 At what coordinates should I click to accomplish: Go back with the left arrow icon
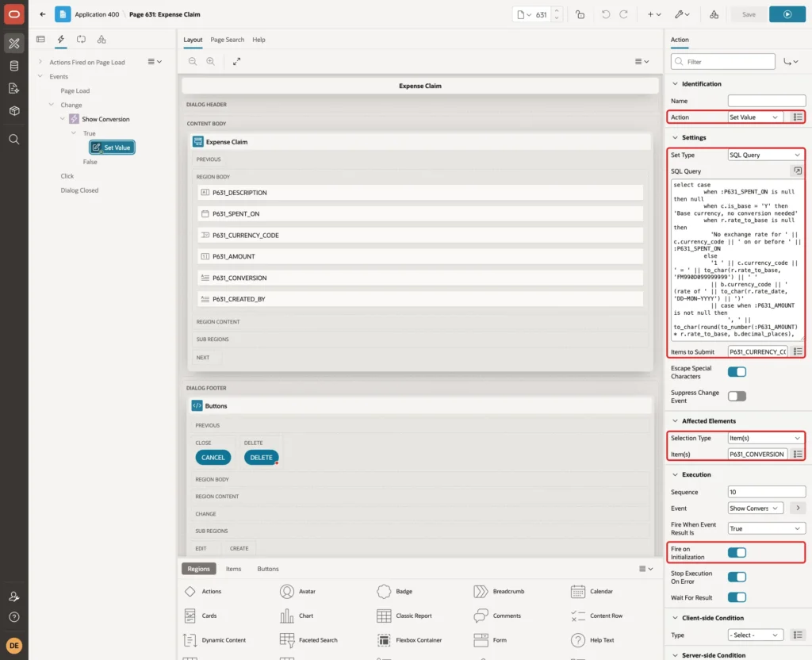43,14
